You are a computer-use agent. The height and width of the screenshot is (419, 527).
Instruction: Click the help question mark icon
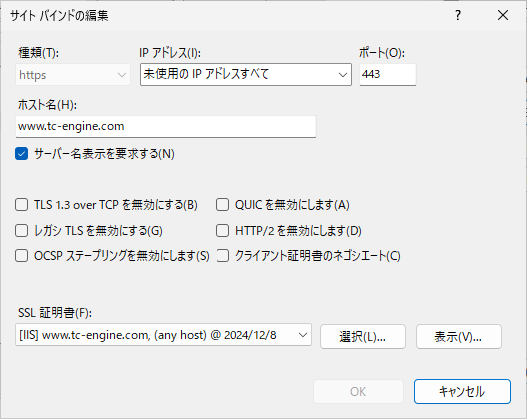pos(458,15)
